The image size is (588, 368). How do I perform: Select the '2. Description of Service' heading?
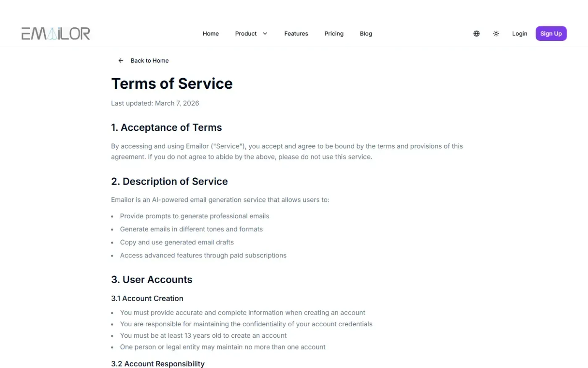pos(169,181)
